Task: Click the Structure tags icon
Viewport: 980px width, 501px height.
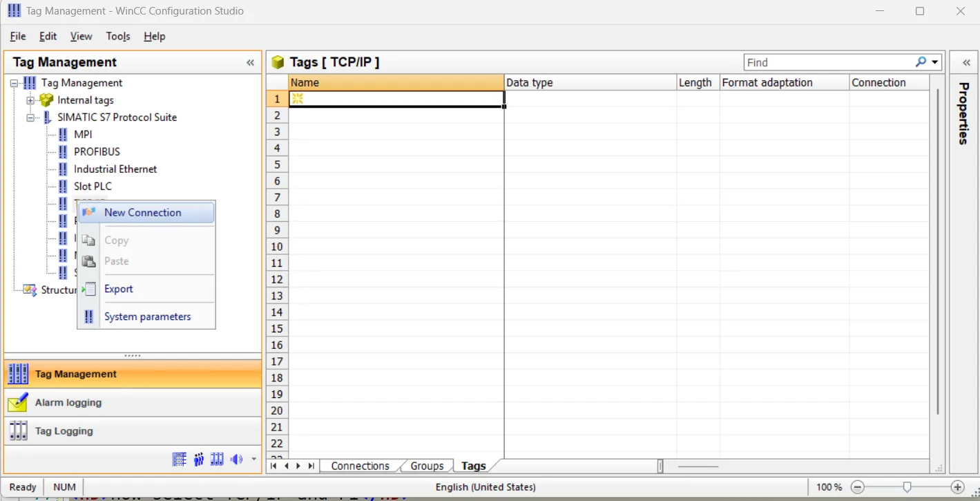Action: pyautogui.click(x=30, y=290)
